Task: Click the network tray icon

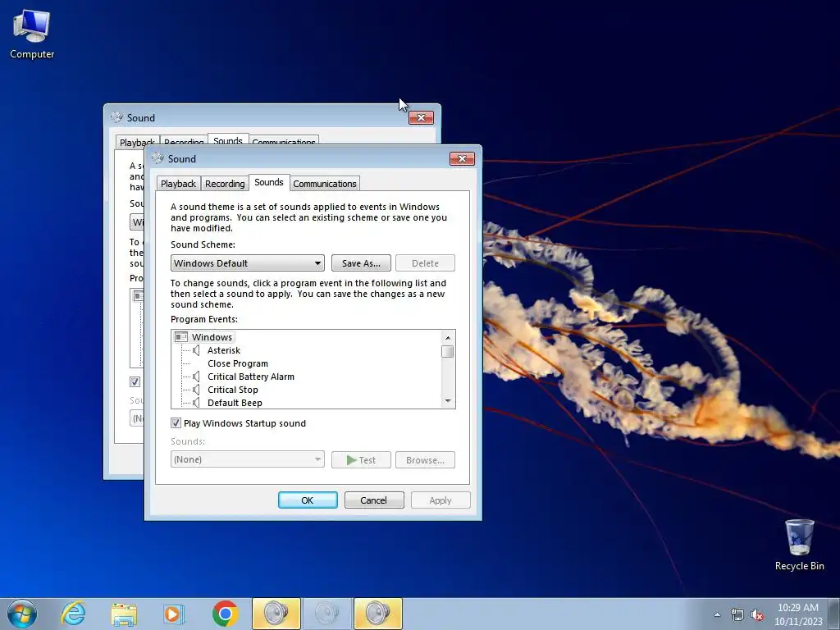Action: 737,614
